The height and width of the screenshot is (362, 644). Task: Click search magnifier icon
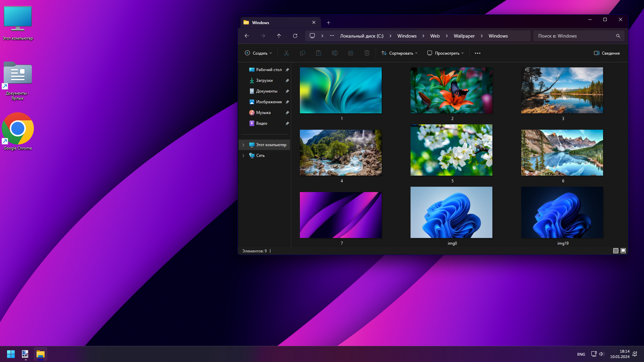[x=618, y=36]
